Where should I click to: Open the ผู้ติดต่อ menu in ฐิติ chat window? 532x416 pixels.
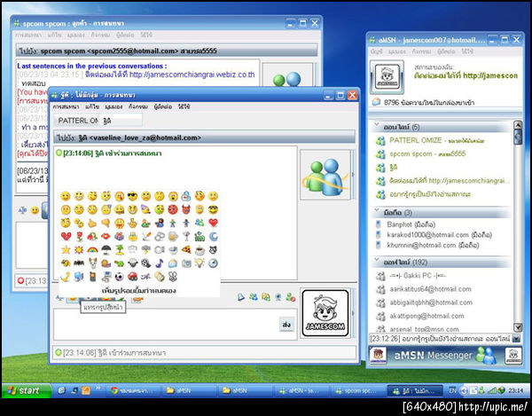coord(163,106)
